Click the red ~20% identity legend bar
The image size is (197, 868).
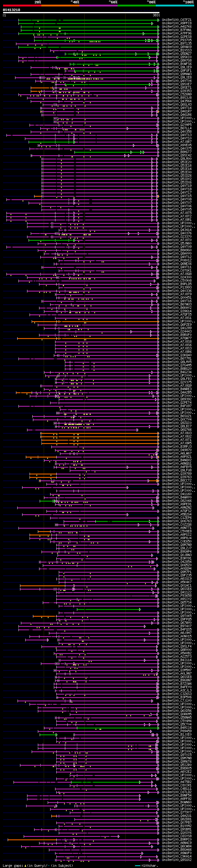pos(22,6)
